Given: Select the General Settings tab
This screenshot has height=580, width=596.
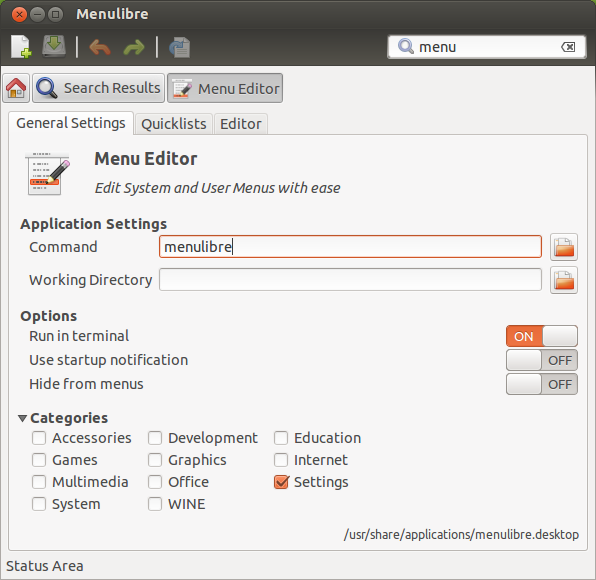Looking at the screenshot, I should pyautogui.click(x=71, y=123).
